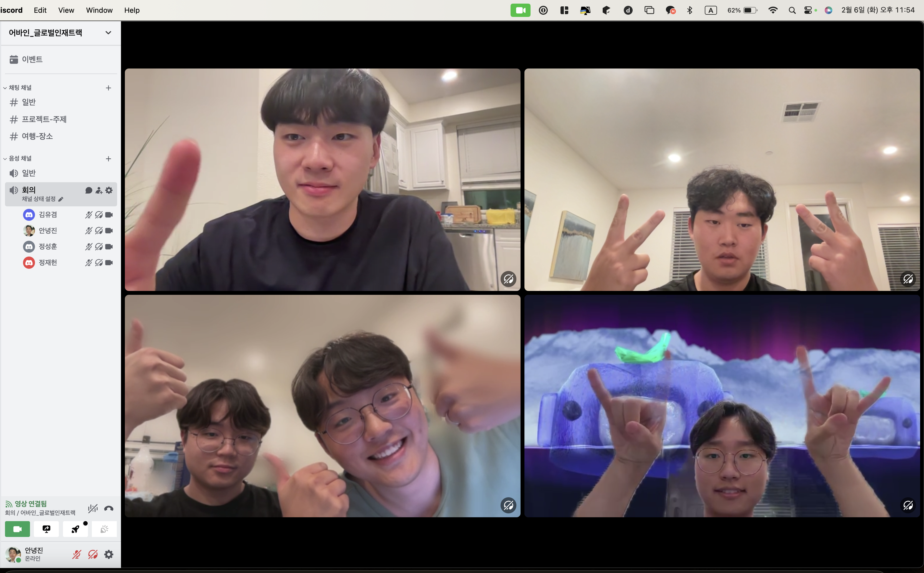The height and width of the screenshot is (573, 924).
Task: Invite people to 회의 channel
Action: (99, 190)
